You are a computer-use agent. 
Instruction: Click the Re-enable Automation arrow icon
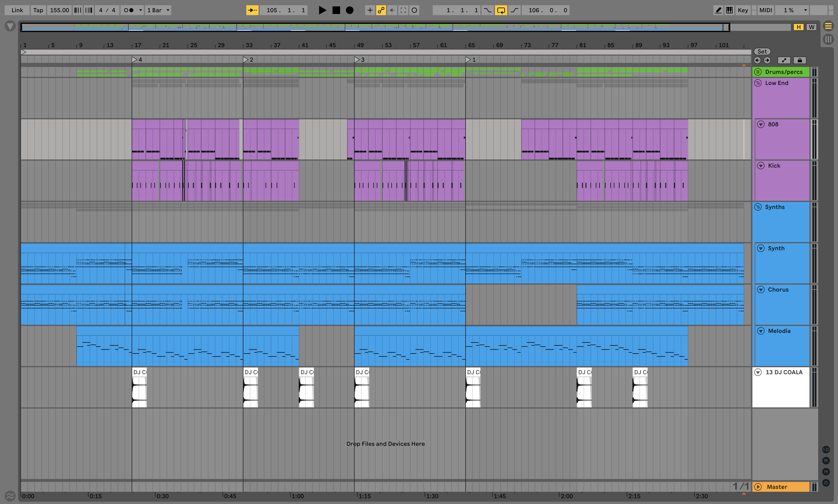click(x=392, y=10)
